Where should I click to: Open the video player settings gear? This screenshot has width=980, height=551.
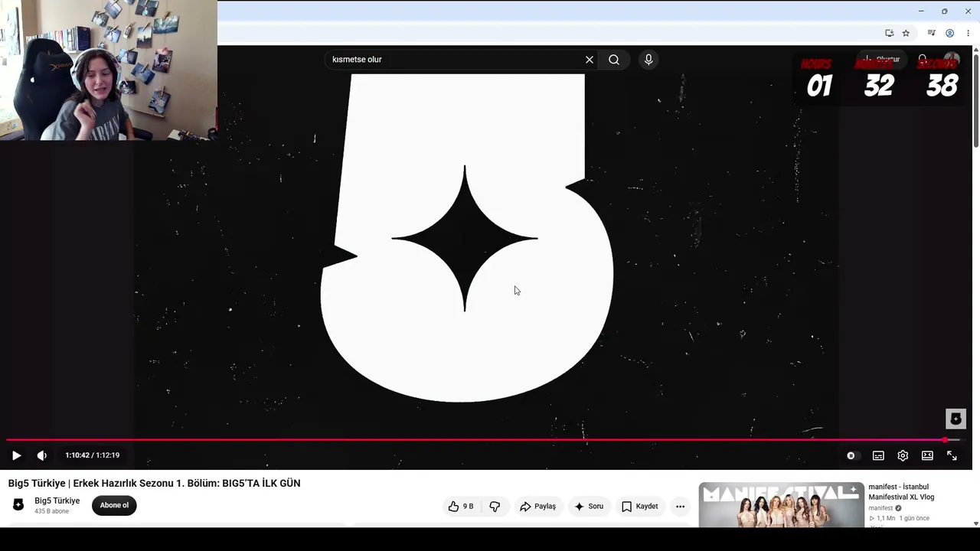(x=903, y=455)
